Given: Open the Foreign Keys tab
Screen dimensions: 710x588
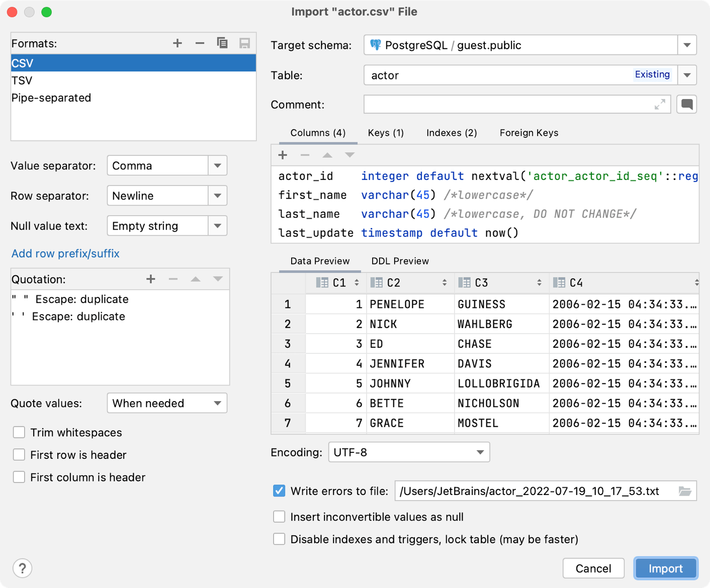Looking at the screenshot, I should [528, 133].
